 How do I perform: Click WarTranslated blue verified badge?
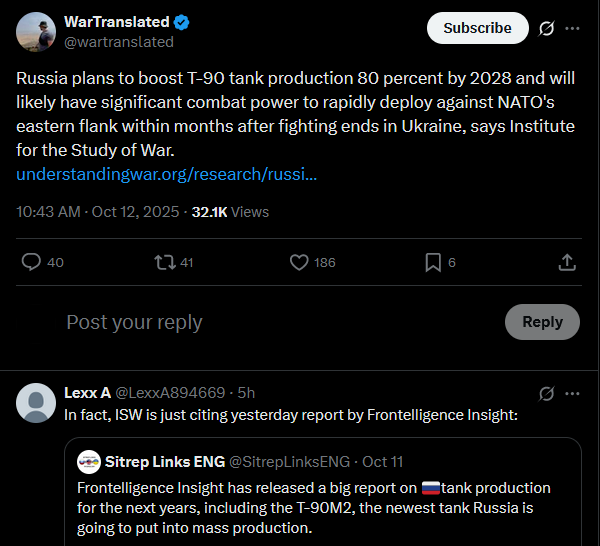coord(182,22)
